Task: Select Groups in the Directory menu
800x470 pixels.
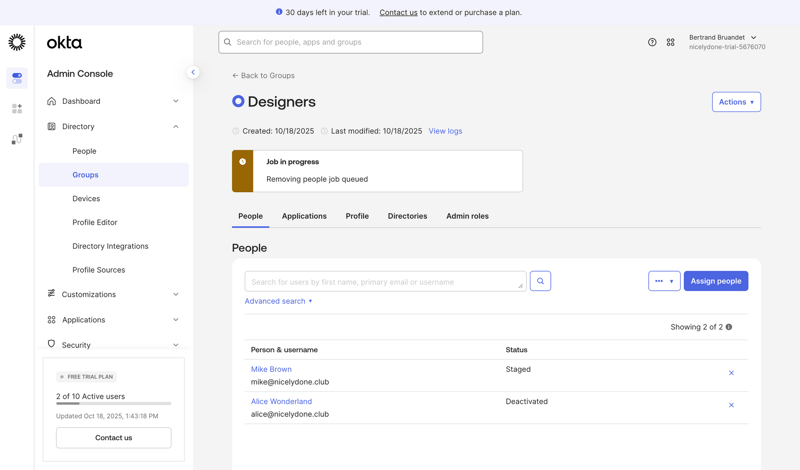Action: (x=114, y=175)
